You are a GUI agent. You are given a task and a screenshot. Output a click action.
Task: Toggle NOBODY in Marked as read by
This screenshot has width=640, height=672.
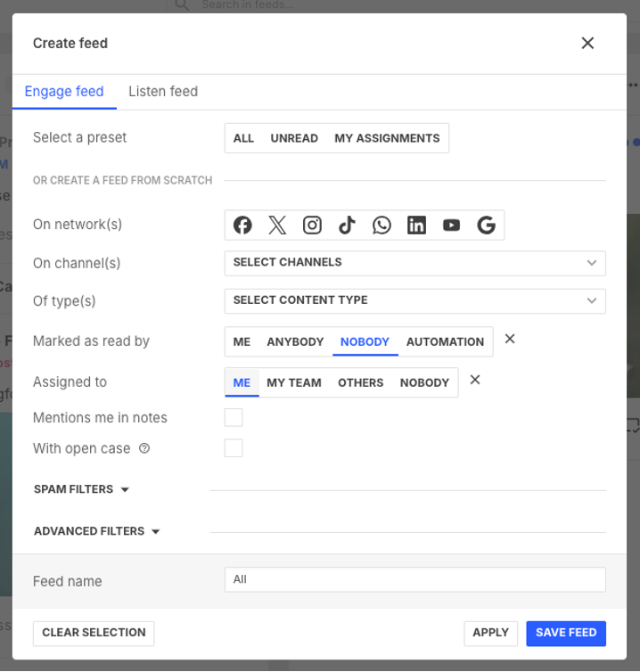365,342
